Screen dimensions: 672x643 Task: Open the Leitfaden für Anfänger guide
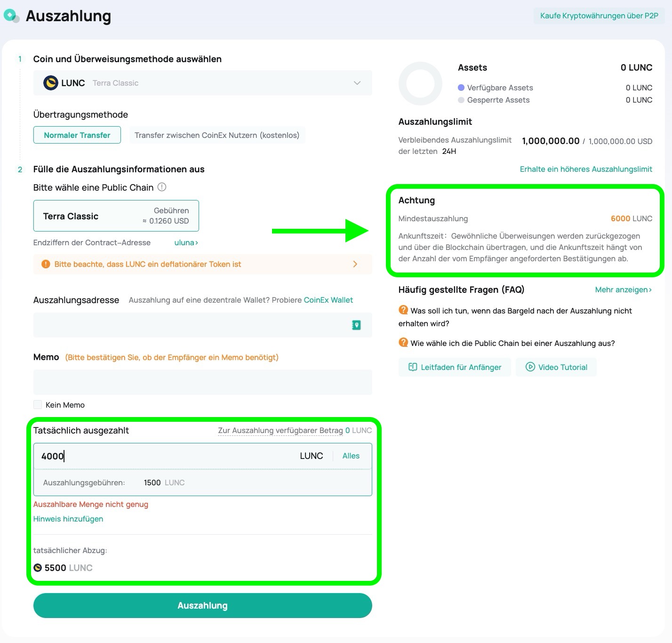455,367
